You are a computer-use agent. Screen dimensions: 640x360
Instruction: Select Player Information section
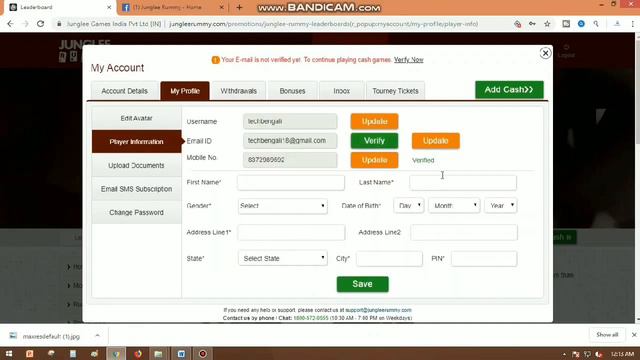tap(136, 142)
